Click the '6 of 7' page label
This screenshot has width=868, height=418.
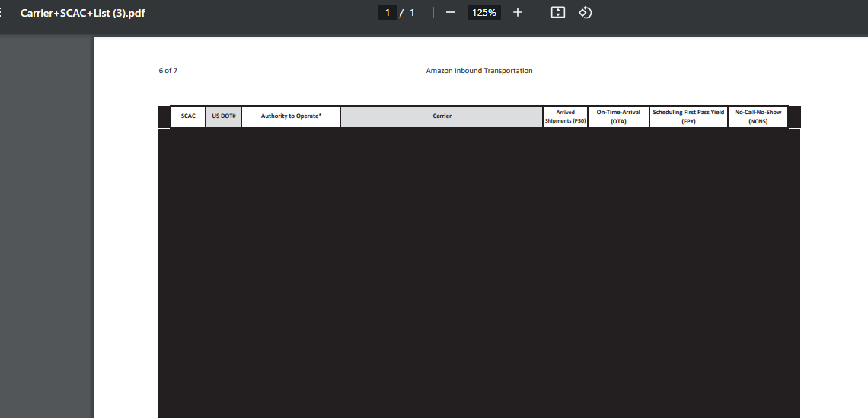tap(168, 71)
